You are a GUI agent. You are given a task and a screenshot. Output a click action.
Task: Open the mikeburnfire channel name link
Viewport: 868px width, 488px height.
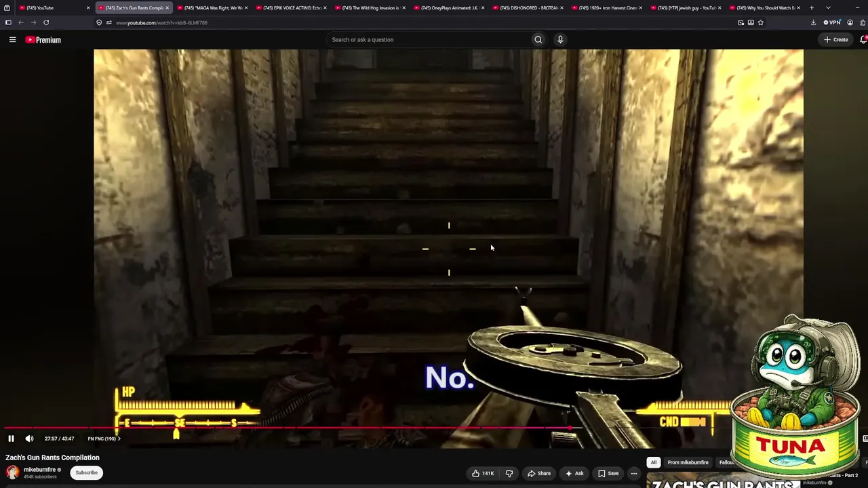(x=39, y=469)
